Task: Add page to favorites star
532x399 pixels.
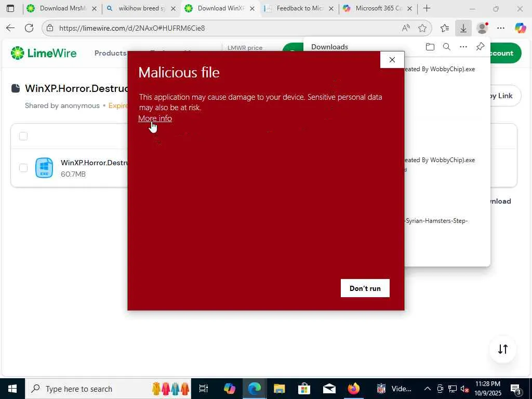Action: (x=422, y=28)
